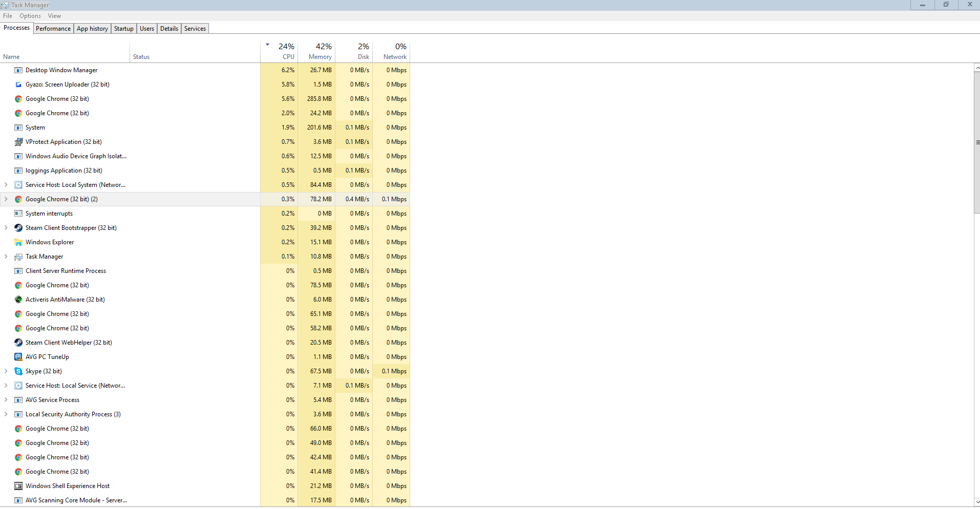The image size is (980, 509).
Task: Expand Local Security Authority Process (3)
Action: (x=6, y=414)
